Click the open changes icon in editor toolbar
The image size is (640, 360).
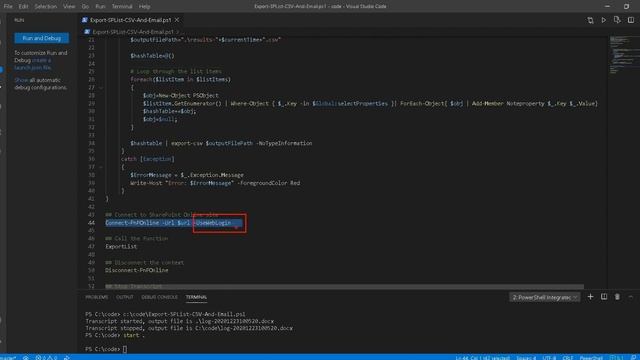pyautogui.click(x=590, y=20)
